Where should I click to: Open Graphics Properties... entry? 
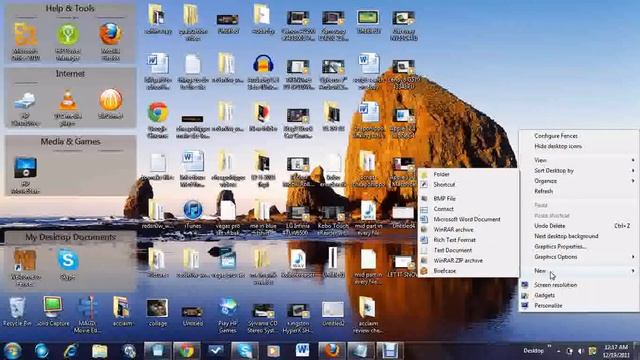coord(579,247)
